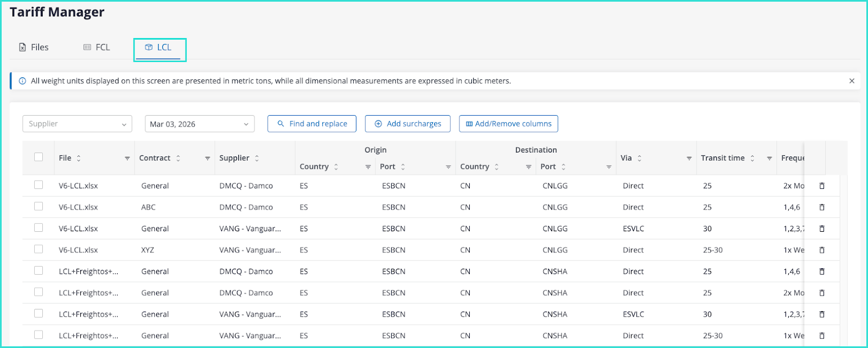Open the Supplier dropdown filter

[77, 124]
